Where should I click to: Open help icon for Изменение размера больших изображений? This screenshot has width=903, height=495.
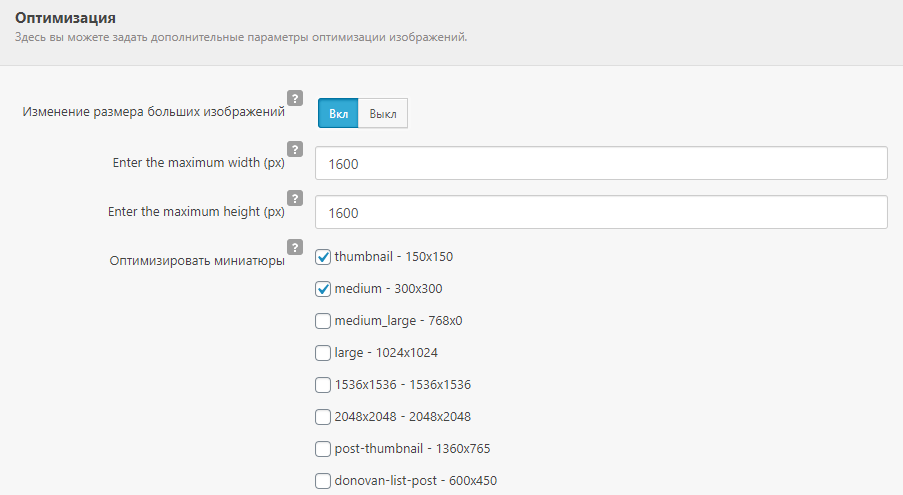click(295, 98)
